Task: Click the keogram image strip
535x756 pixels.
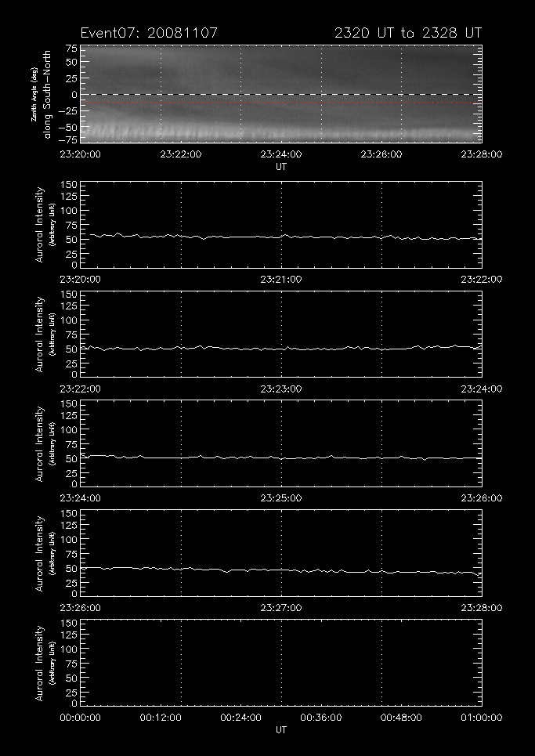Action: tap(281, 94)
